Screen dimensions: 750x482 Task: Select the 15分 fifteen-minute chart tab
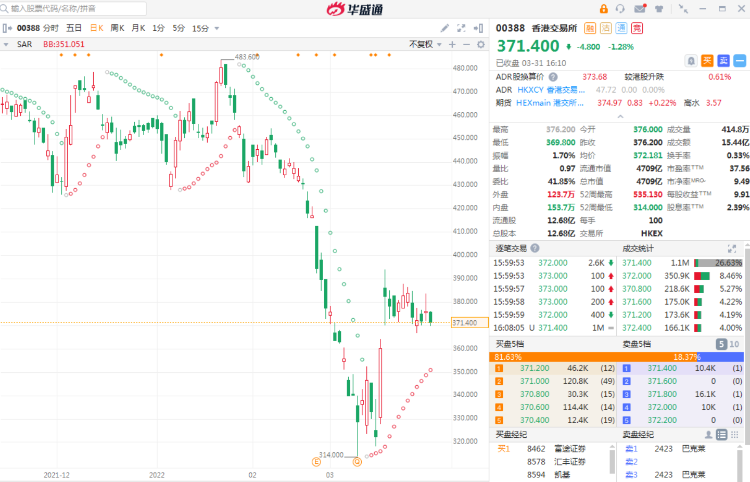click(x=200, y=28)
